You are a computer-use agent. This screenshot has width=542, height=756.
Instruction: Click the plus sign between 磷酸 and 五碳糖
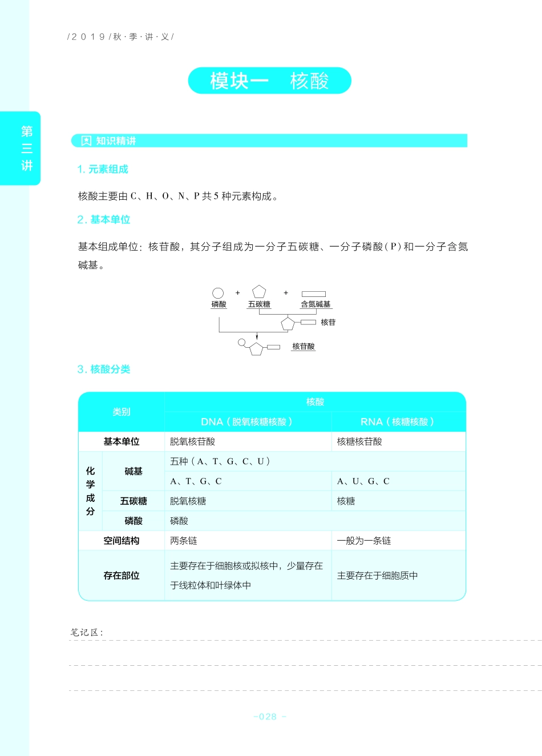click(237, 292)
